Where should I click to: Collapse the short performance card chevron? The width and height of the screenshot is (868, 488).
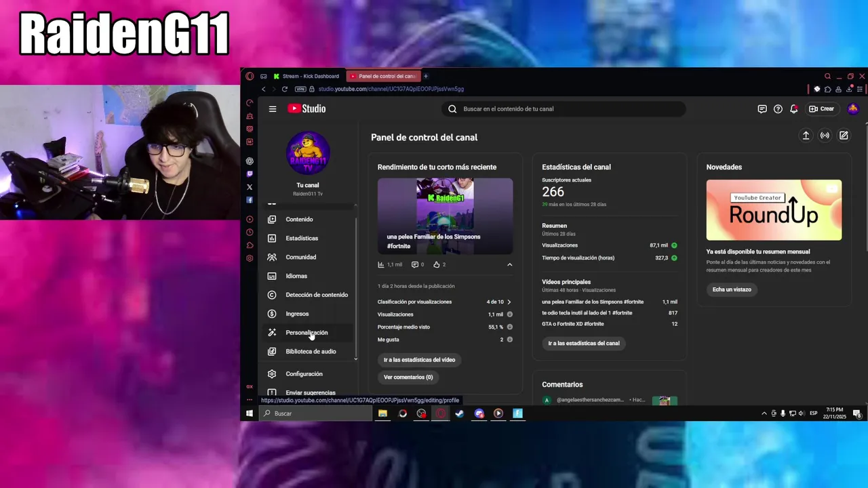coord(509,264)
